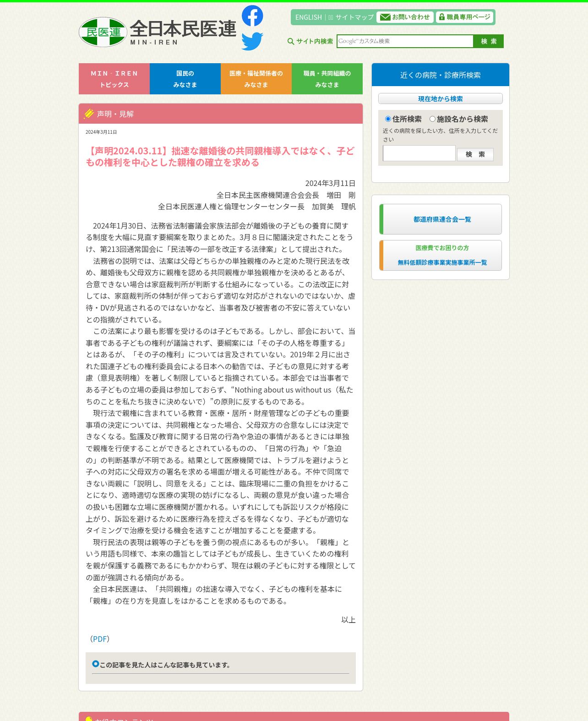The image size is (588, 721).
Task: Focus the Google custom search field
Action: click(405, 41)
